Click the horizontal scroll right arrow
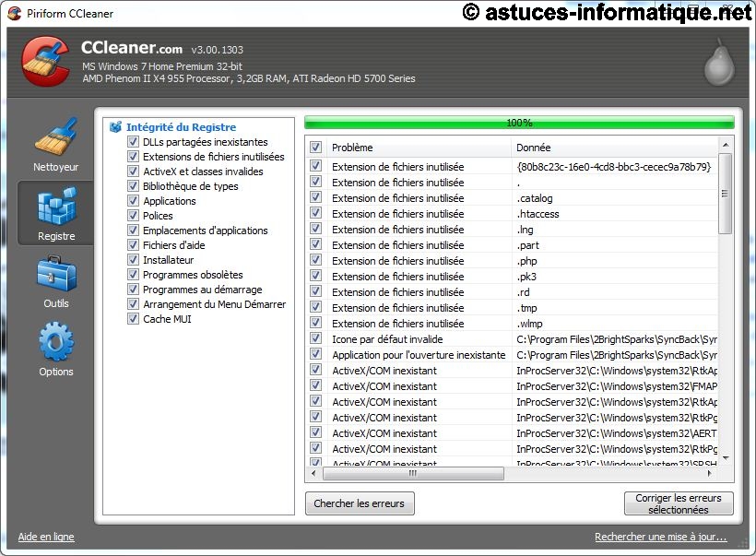Image resolution: width=756 pixels, height=556 pixels. 709,474
